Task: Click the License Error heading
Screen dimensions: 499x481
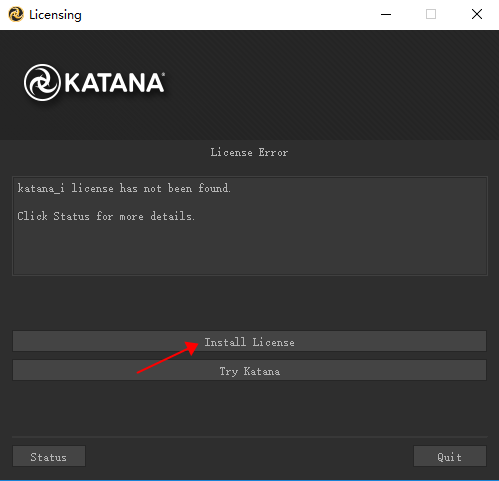Action: (249, 153)
